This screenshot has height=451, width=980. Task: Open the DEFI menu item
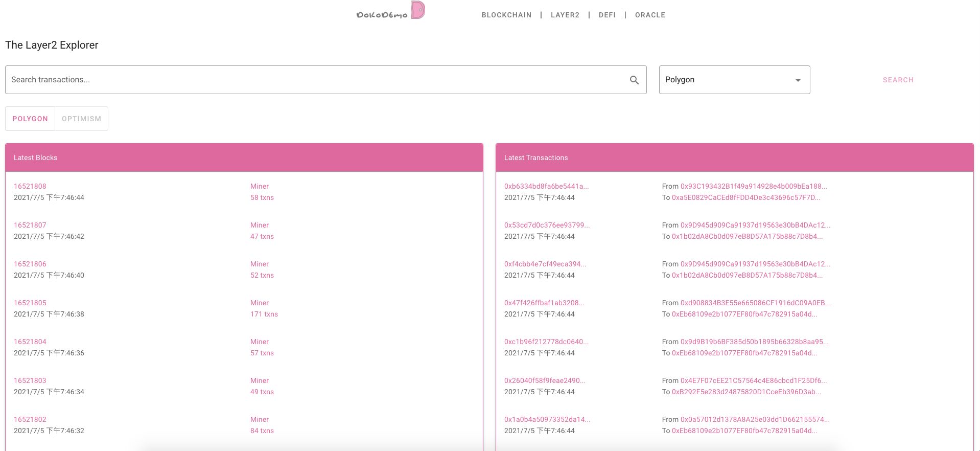click(607, 15)
